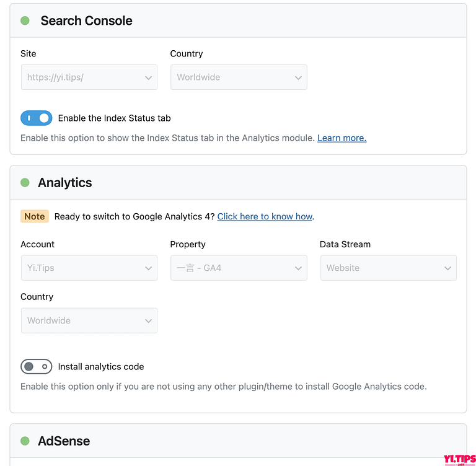This screenshot has width=476, height=466.
Task: Open the Site dropdown showing https://yi.tips/
Action: [89, 77]
